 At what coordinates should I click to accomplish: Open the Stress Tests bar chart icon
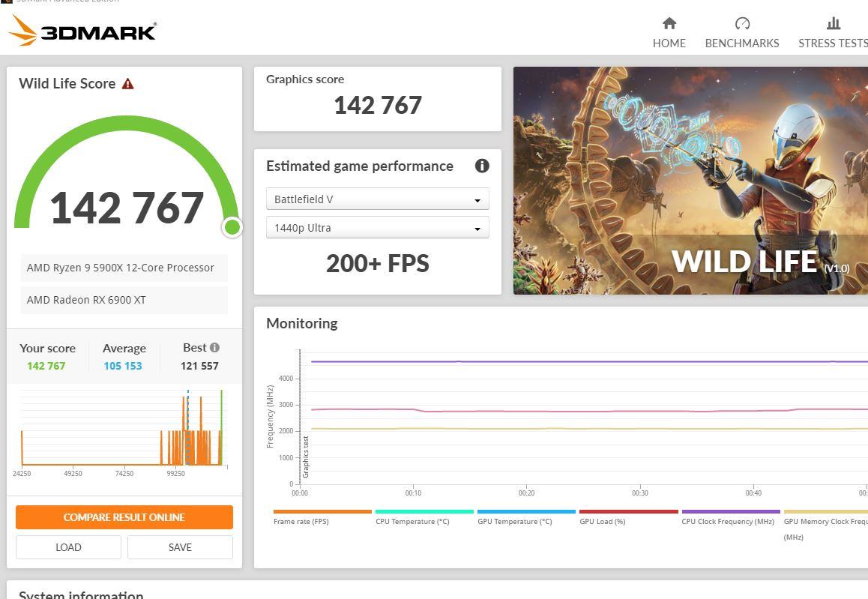(x=833, y=23)
